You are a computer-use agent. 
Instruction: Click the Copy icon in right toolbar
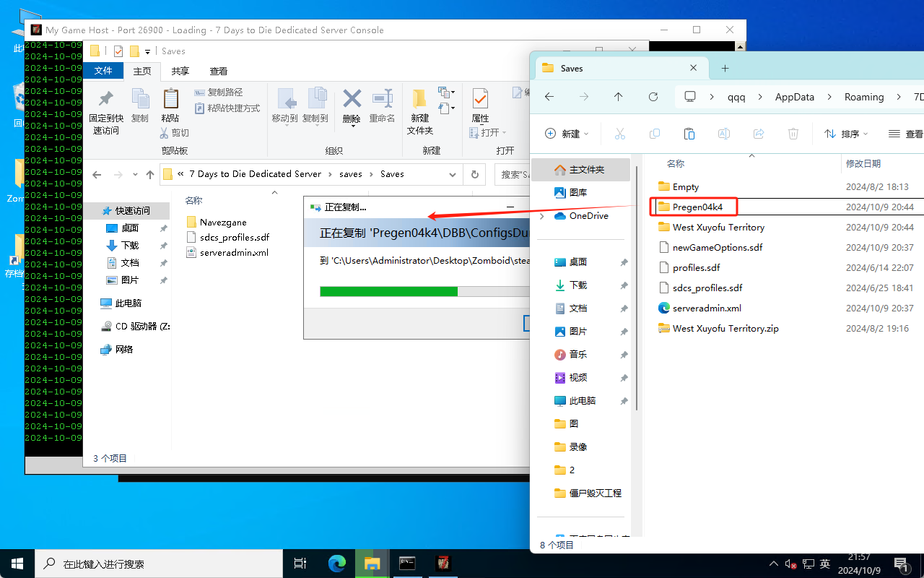655,134
